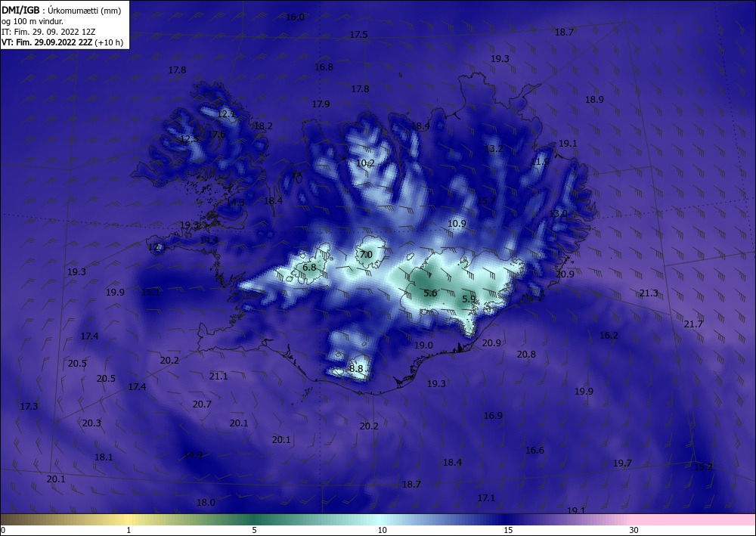Screen dimensions: 756x536
Task: Click the 16.6 value in the southeast
Action: pos(534,451)
